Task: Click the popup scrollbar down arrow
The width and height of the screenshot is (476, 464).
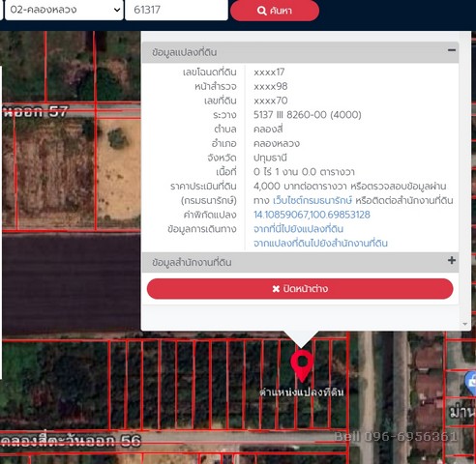Action: click(464, 324)
